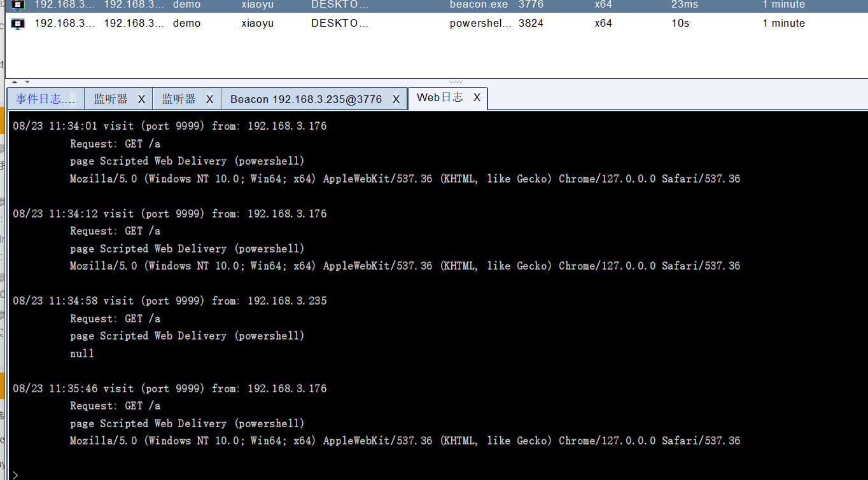Viewport: 868px width, 480px height.
Task: Click the Scripted Web Delivery line under 11:34:12
Action: [187, 249]
